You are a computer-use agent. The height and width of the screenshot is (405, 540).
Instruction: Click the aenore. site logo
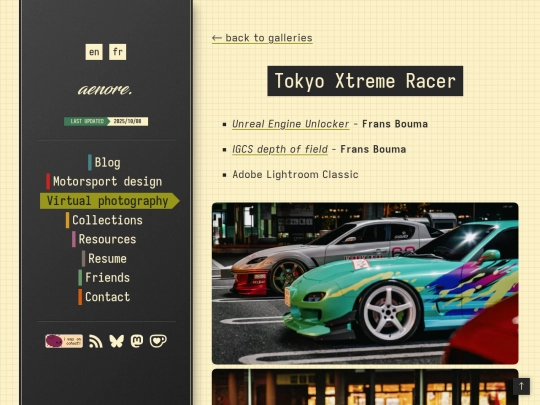(105, 90)
